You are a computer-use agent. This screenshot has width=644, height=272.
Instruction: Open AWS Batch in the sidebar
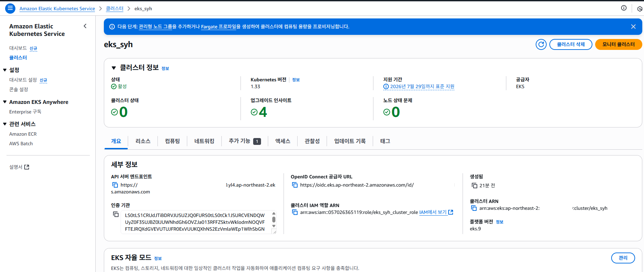tap(21, 144)
